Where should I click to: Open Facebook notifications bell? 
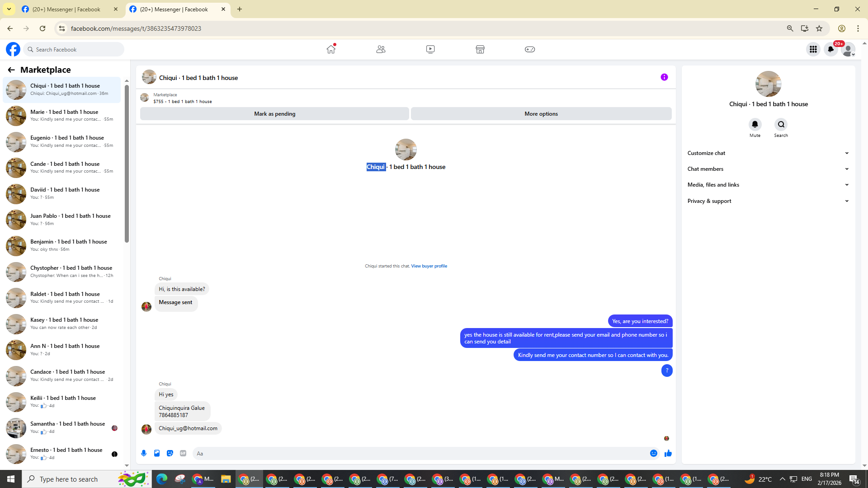(831, 49)
